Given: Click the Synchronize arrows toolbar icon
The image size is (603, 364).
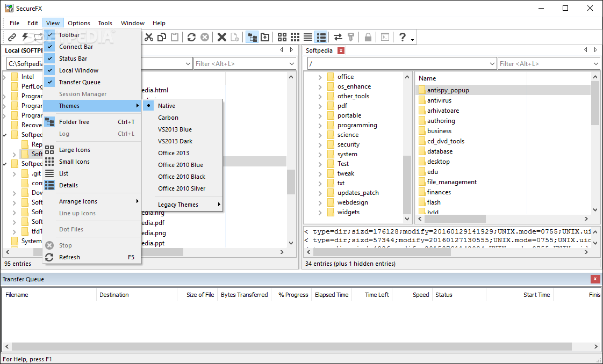Looking at the screenshot, I should point(338,37).
